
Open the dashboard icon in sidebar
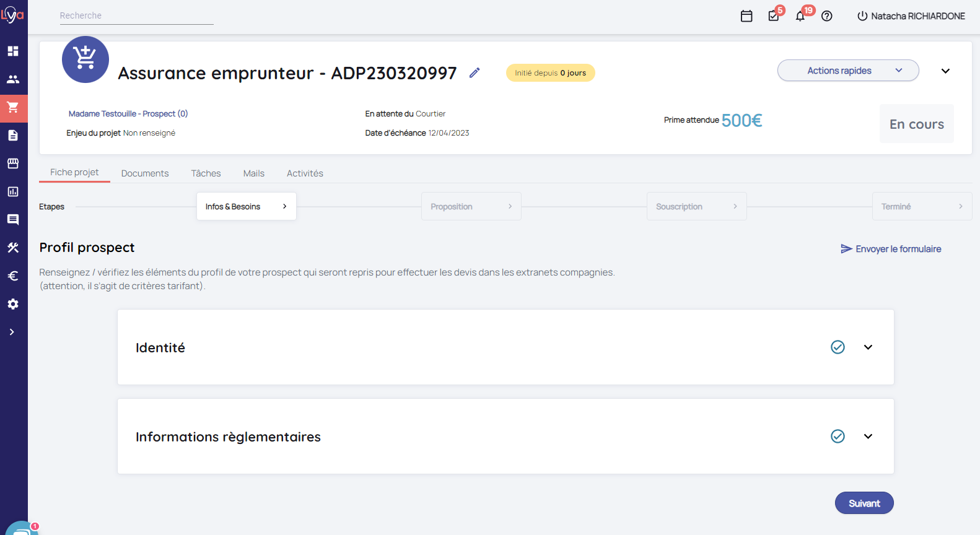pos(13,51)
